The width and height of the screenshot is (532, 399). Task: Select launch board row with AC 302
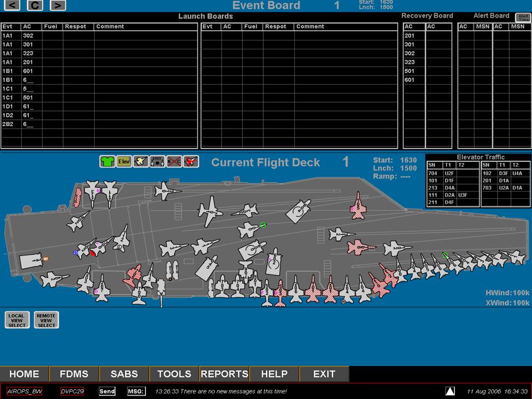point(29,35)
